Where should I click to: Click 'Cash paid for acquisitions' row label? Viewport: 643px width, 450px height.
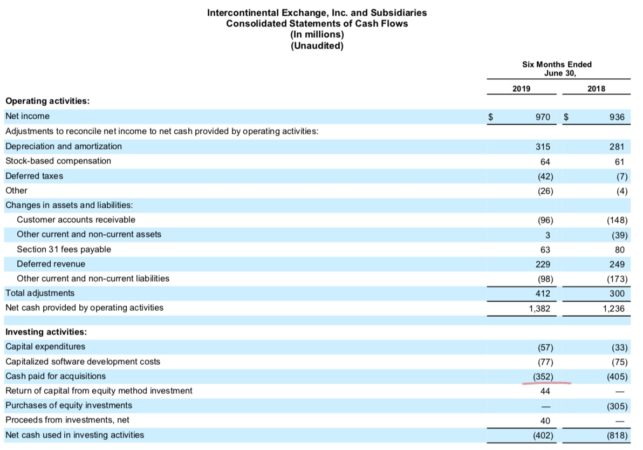[x=55, y=376]
